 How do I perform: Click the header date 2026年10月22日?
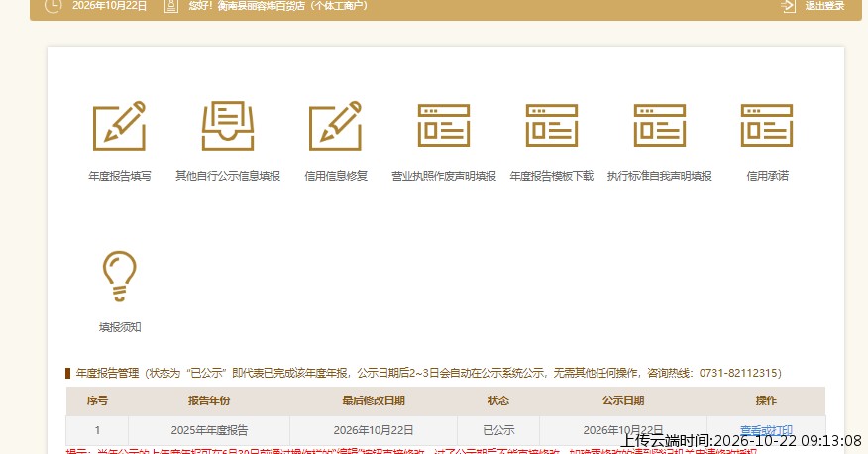tap(110, 6)
